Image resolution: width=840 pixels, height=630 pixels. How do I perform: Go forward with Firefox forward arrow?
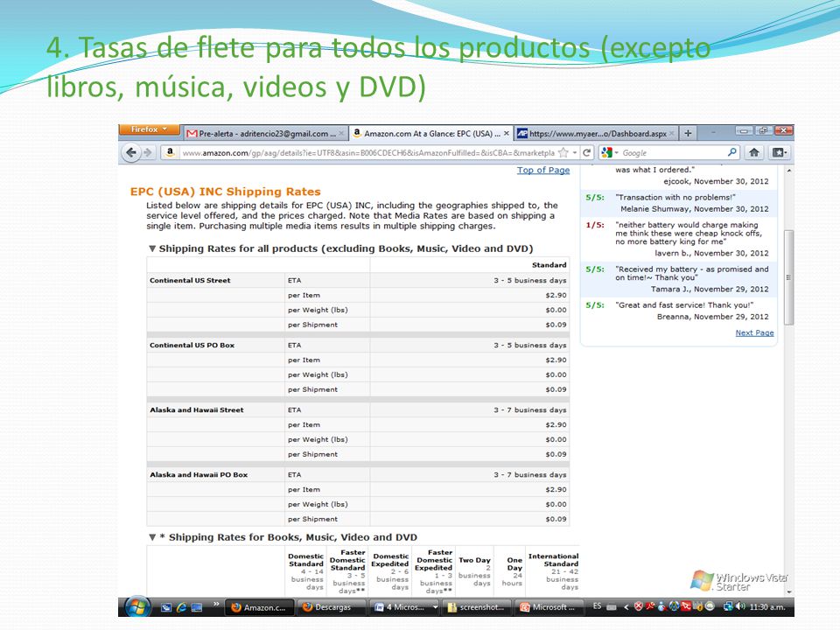[147, 152]
